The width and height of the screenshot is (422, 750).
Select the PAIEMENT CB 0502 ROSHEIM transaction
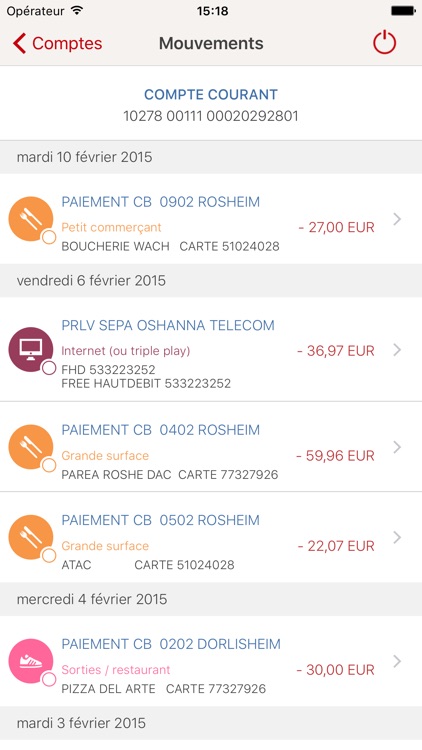point(211,537)
